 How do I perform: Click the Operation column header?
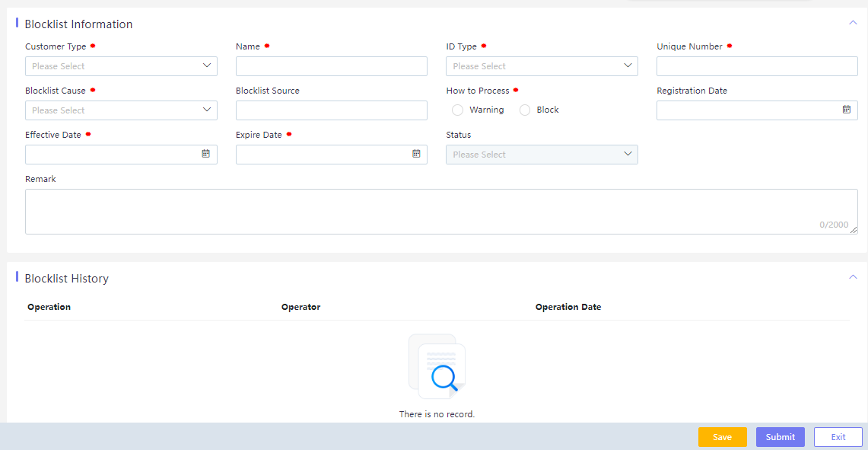(49, 307)
